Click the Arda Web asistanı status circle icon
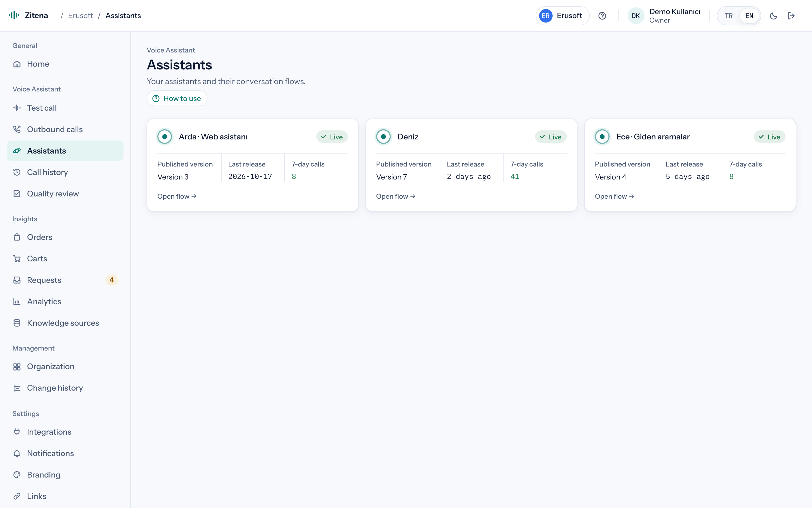Screen dimensions: 812x508 point(165,137)
